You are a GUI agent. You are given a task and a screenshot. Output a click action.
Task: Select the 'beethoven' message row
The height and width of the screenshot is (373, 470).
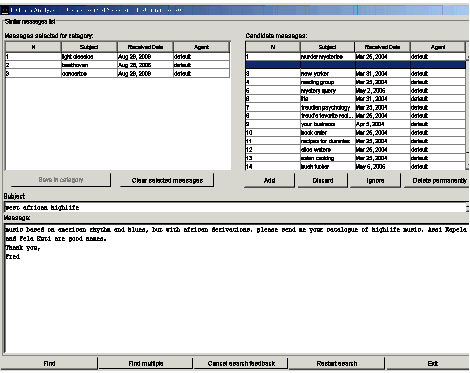(117, 65)
